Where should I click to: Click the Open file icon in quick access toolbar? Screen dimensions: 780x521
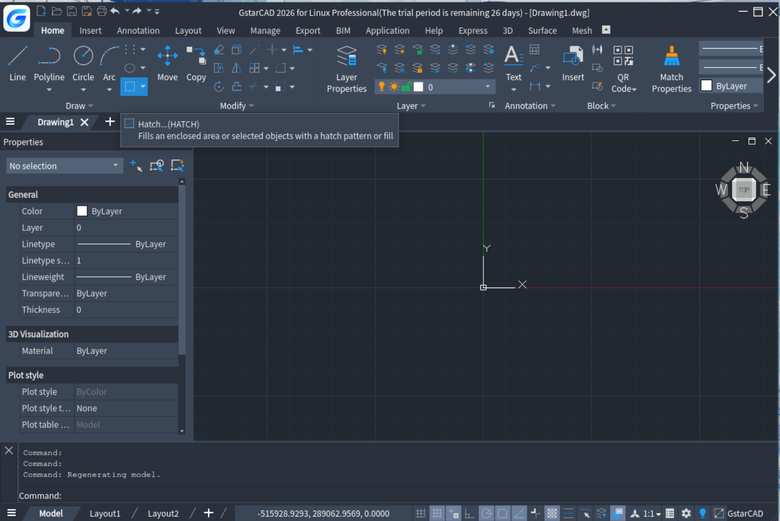pyautogui.click(x=57, y=11)
